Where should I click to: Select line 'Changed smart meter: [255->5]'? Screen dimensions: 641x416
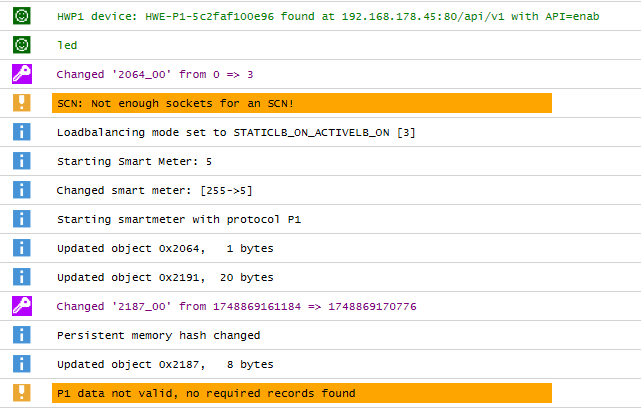(x=155, y=190)
